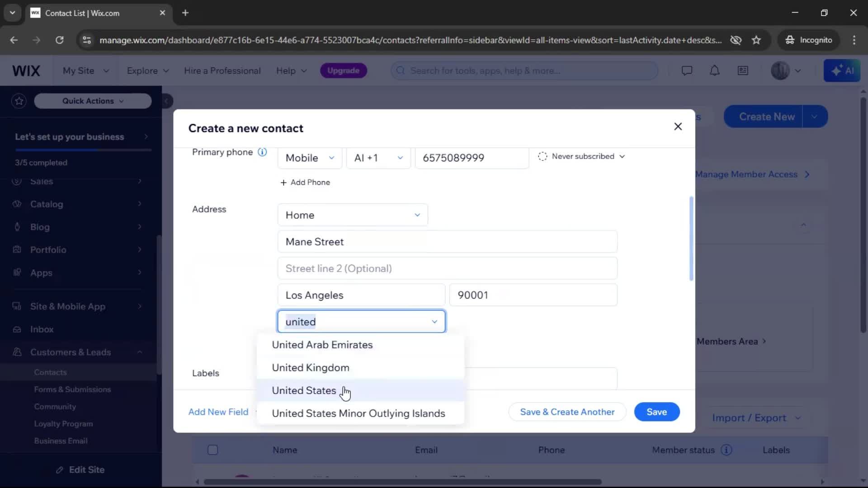Click the primary phone info icon

(x=262, y=152)
